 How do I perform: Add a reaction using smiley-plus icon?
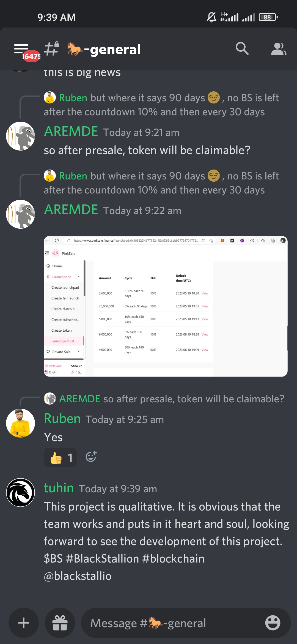pyautogui.click(x=91, y=457)
